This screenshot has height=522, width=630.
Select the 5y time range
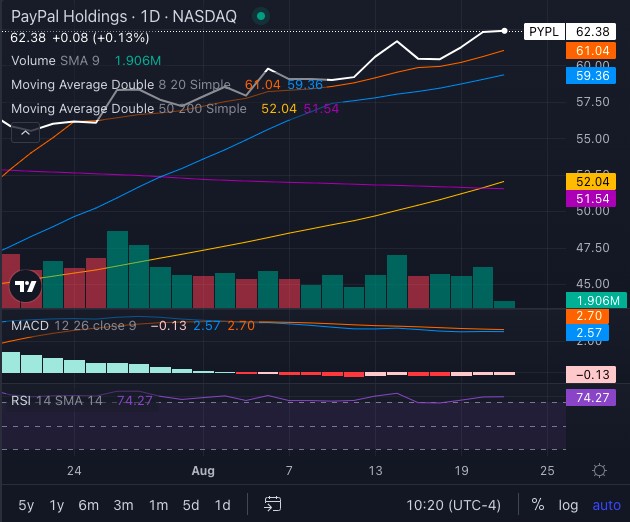click(26, 505)
